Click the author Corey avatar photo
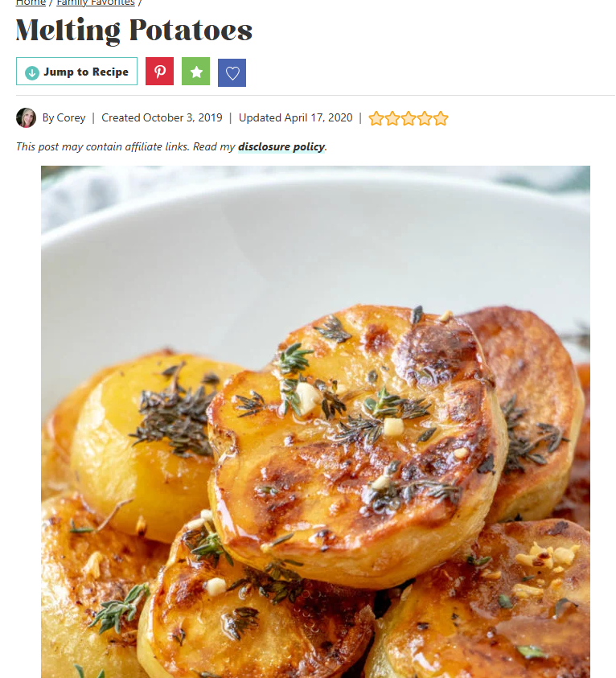This screenshot has width=616, height=678. [x=26, y=117]
